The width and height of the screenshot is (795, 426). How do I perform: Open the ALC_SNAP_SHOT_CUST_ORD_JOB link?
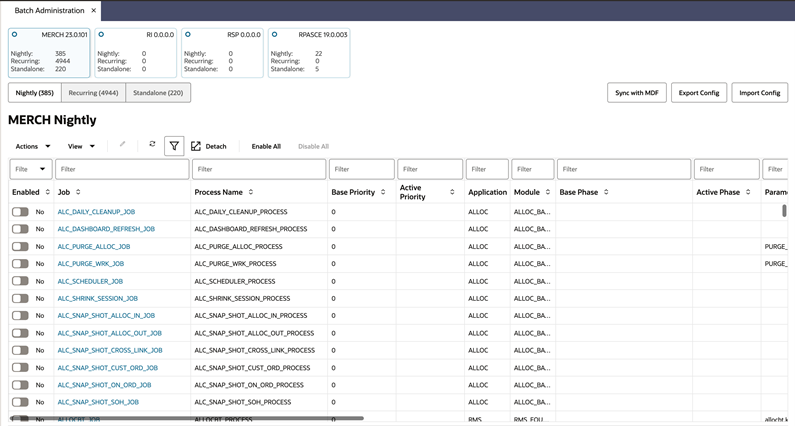point(107,368)
